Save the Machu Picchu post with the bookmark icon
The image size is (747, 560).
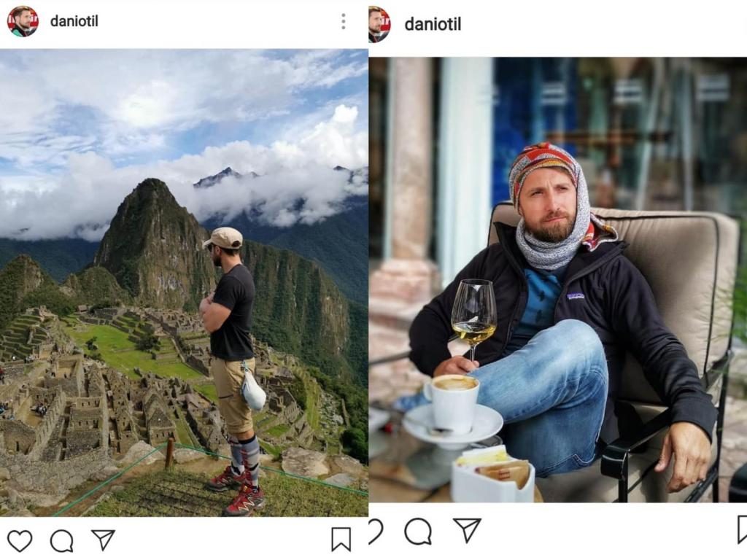(341, 540)
